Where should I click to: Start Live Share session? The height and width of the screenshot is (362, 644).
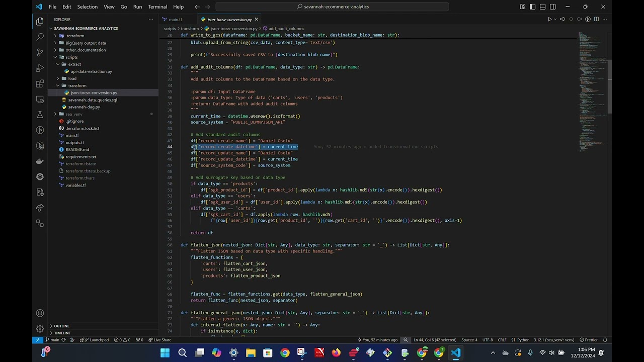159,340
